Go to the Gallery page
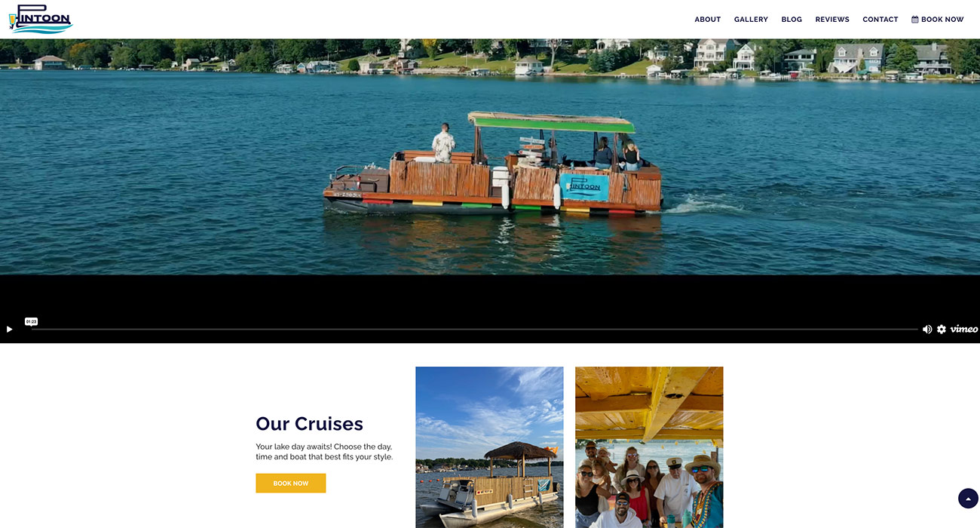The width and height of the screenshot is (980, 528). point(751,20)
